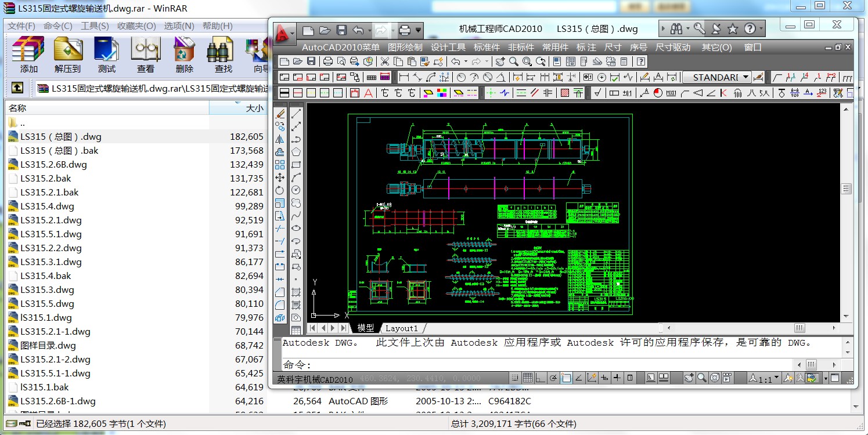The width and height of the screenshot is (868, 435).
Task: Click the Cut scissors icon in standard toolbar
Action: tap(384, 61)
